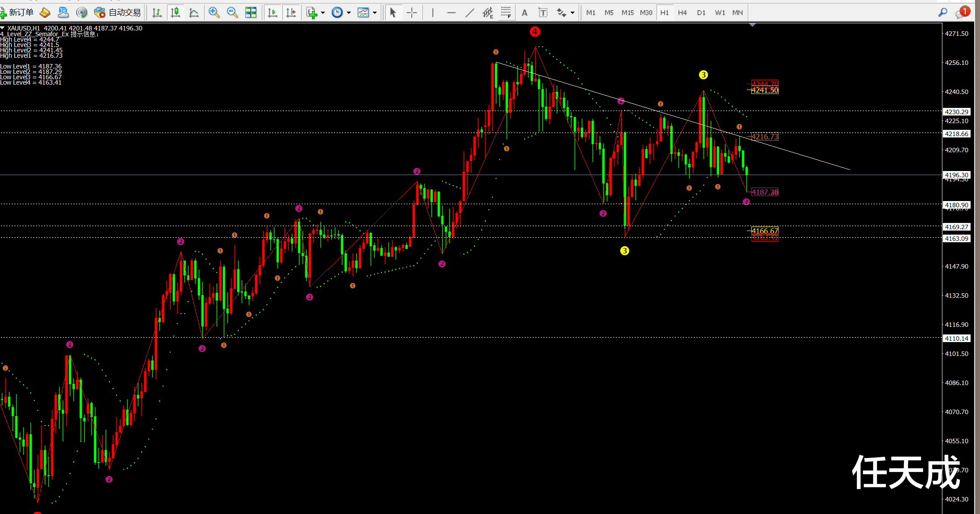
Task: Expand the chart templates dropdown arrow
Action: point(375,13)
